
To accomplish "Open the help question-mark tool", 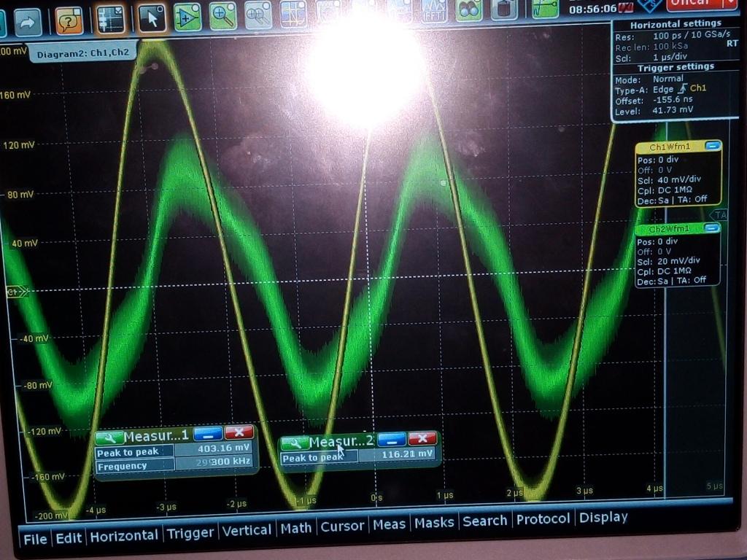I will tap(69, 21).
